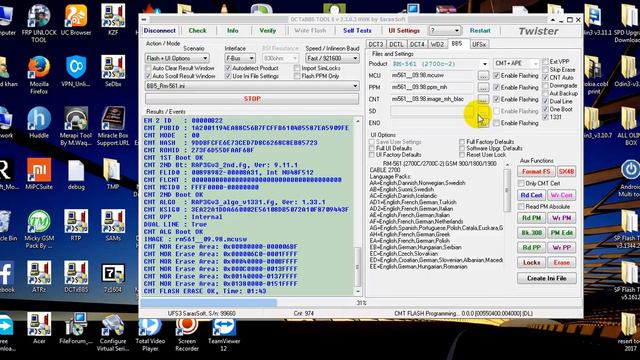Screen dimensions: 640x360
Task: Open the 7z1604 installer icon
Action: (113, 277)
